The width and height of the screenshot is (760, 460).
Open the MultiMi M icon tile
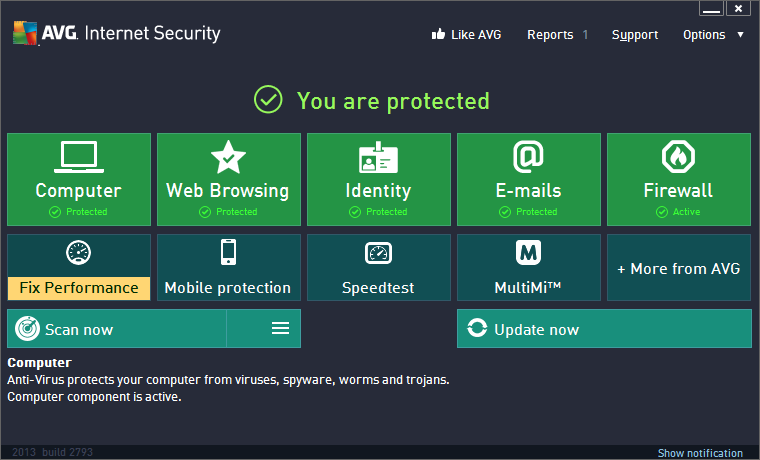tap(528, 252)
